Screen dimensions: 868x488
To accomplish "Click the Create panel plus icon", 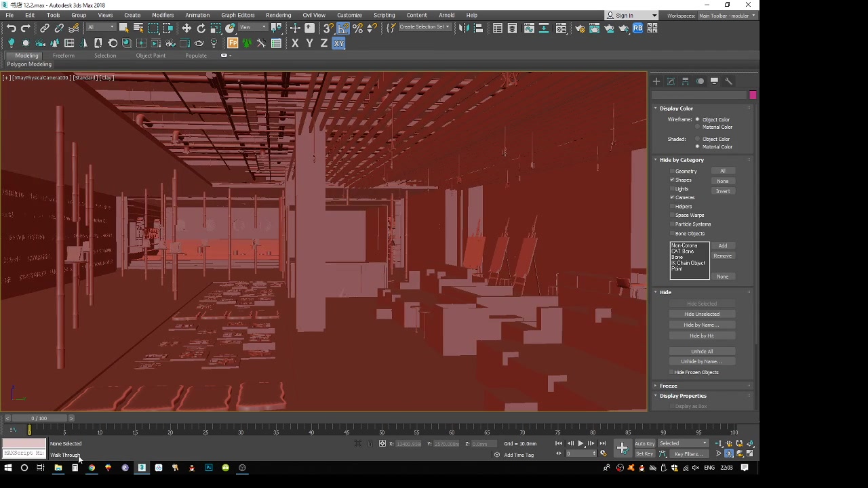I will (656, 81).
